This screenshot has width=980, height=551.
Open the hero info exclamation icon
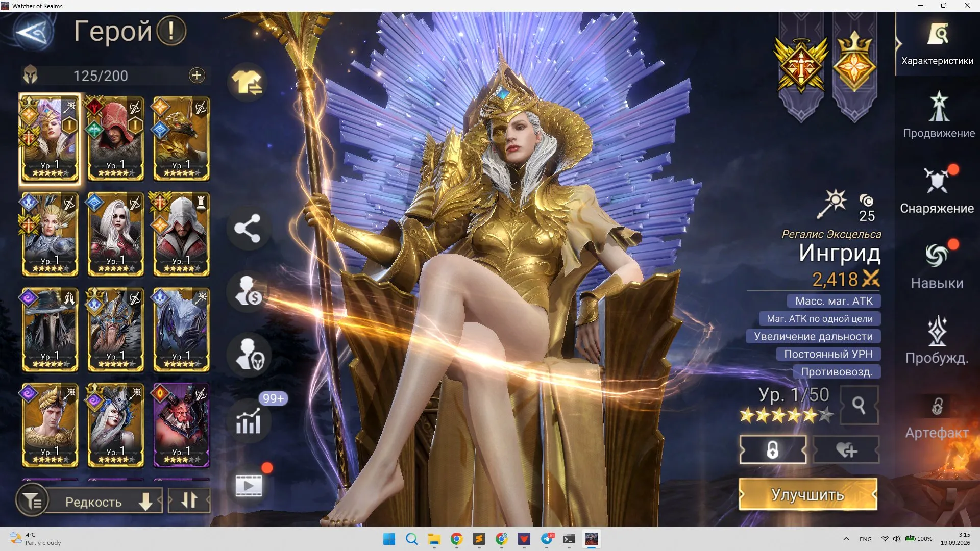click(171, 31)
